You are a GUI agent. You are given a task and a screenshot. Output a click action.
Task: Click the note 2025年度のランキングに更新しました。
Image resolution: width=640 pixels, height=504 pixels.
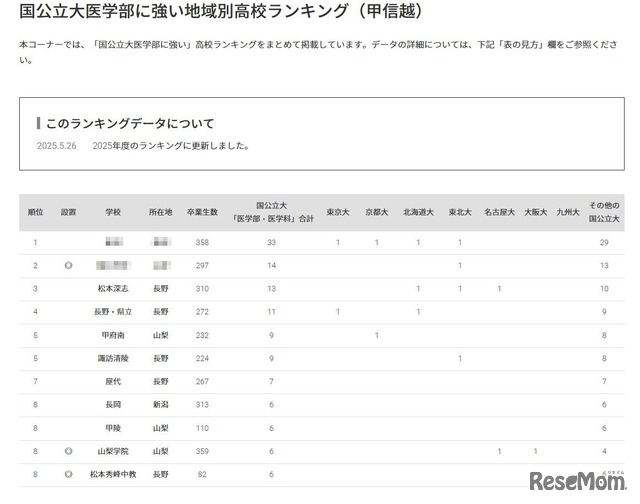(171, 146)
